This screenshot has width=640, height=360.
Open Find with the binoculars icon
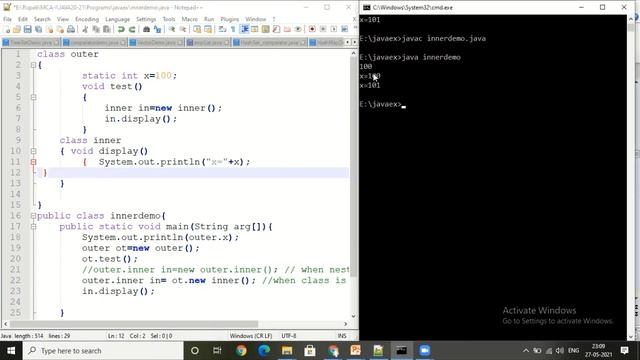146,29
